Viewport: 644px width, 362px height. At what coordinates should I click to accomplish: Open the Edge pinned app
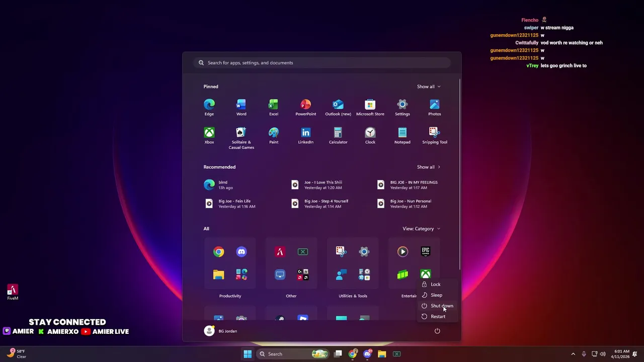[209, 107]
